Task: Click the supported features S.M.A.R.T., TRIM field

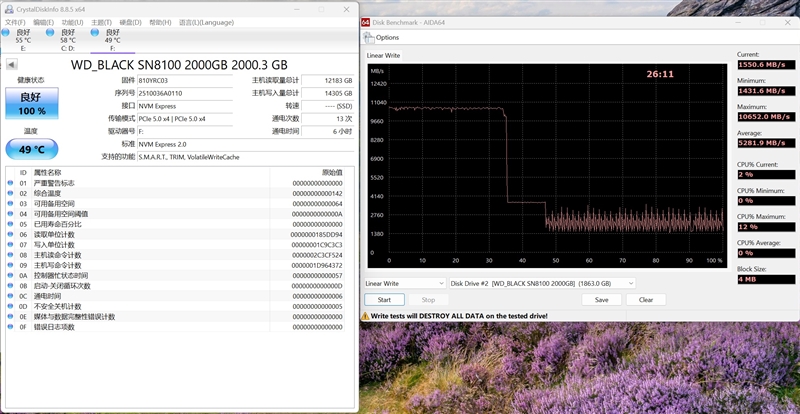Action: click(x=245, y=157)
